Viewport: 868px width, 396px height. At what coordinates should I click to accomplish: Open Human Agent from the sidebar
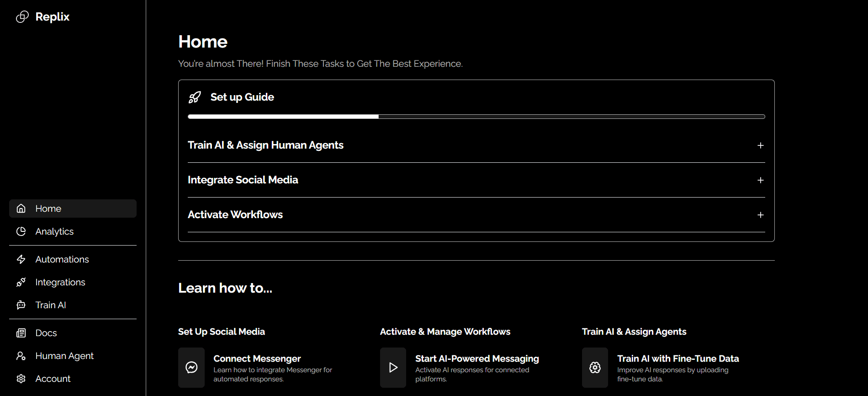73,356
